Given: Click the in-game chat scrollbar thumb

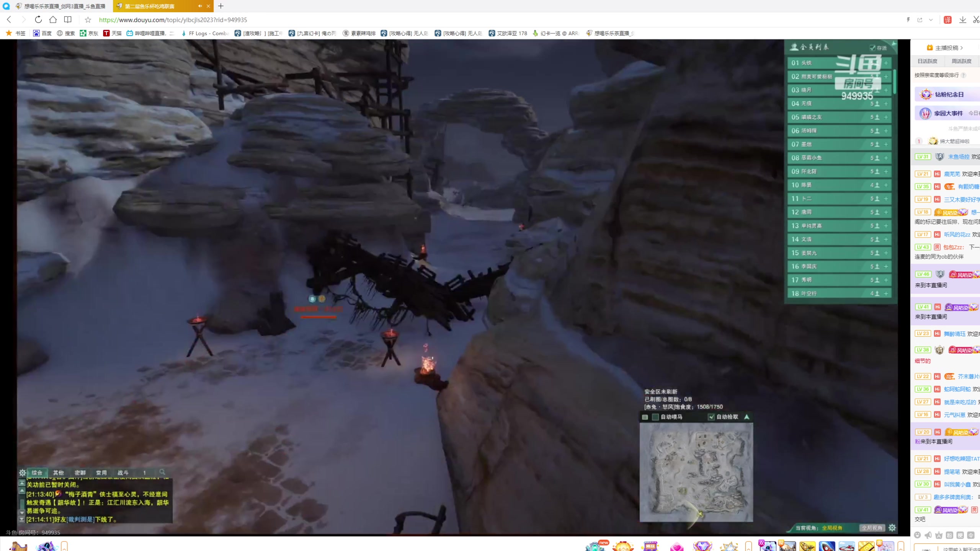Looking at the screenshot, I should [22, 504].
